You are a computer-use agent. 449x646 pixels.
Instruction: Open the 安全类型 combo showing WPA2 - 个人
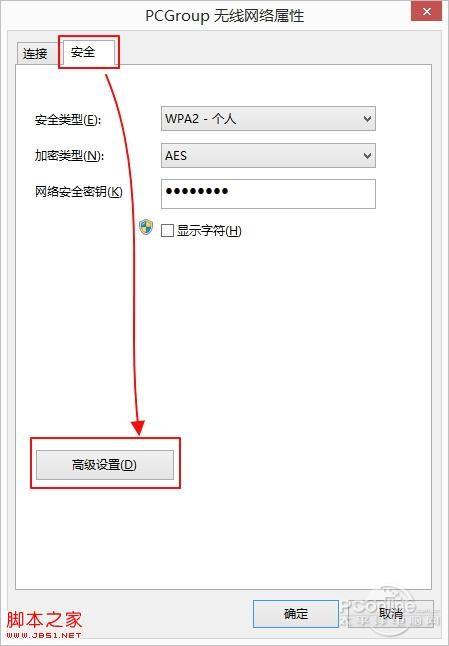coord(268,119)
